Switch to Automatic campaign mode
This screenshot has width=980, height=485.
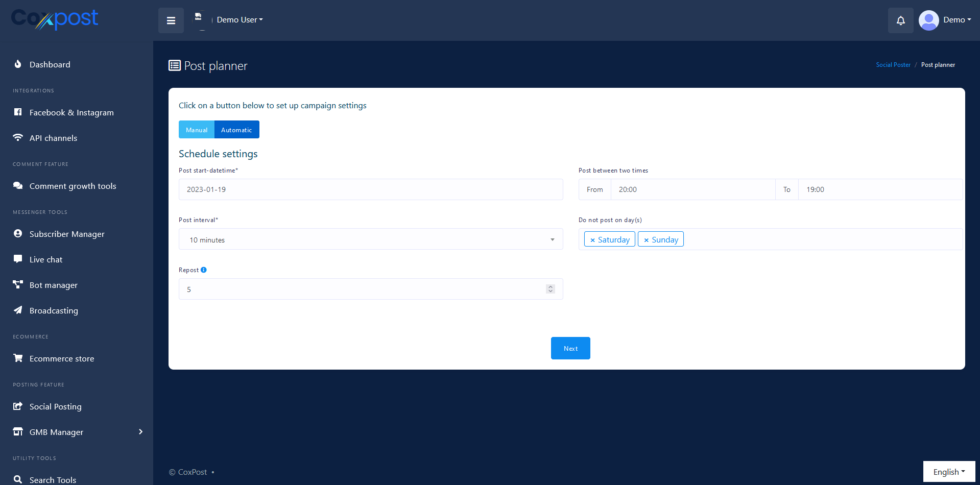coord(236,130)
